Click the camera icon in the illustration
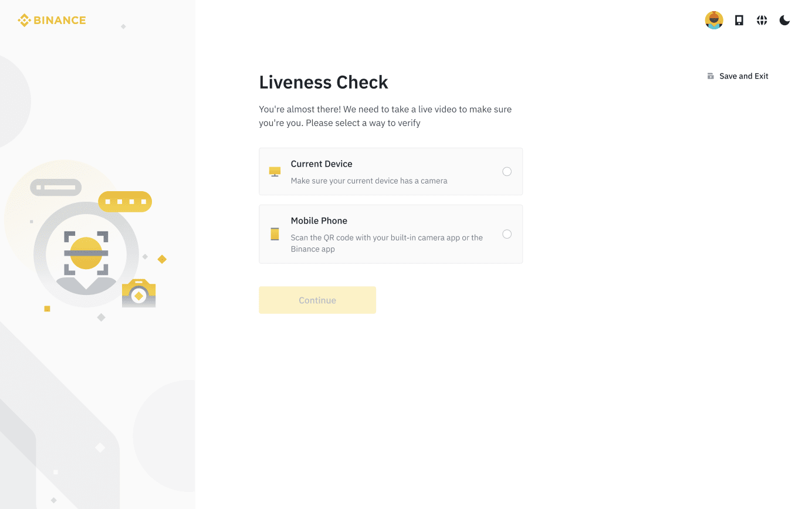The width and height of the screenshot is (812, 509). tap(138, 294)
